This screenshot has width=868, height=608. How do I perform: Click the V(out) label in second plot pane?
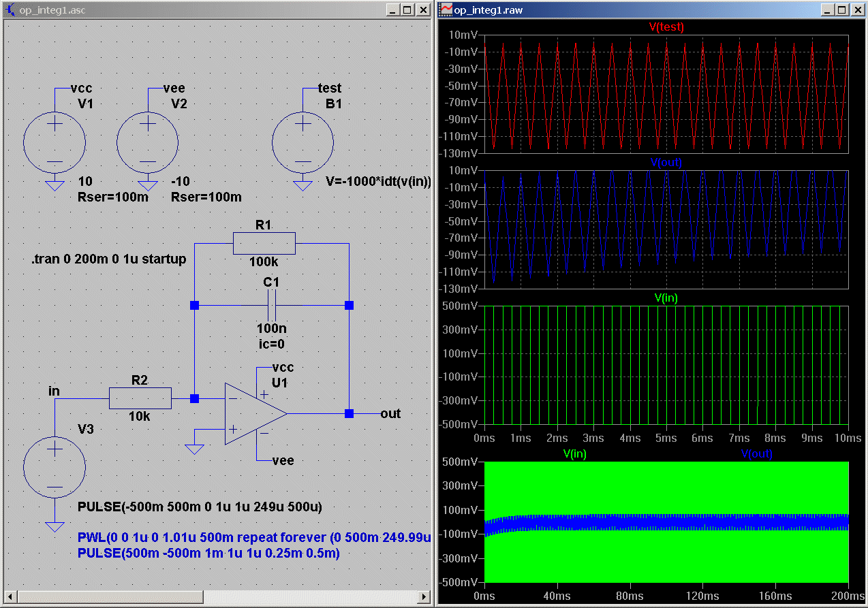pyautogui.click(x=666, y=162)
